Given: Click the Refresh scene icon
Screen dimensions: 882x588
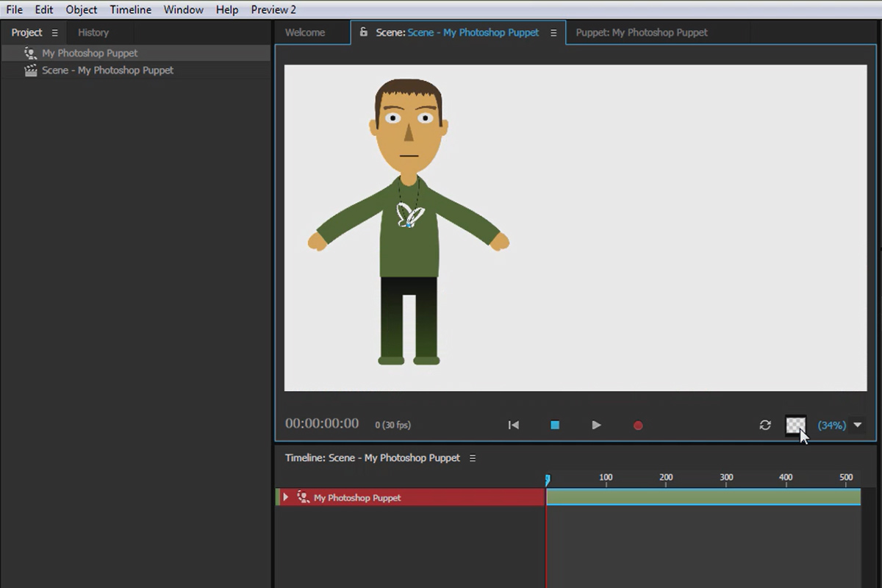Looking at the screenshot, I should (765, 425).
